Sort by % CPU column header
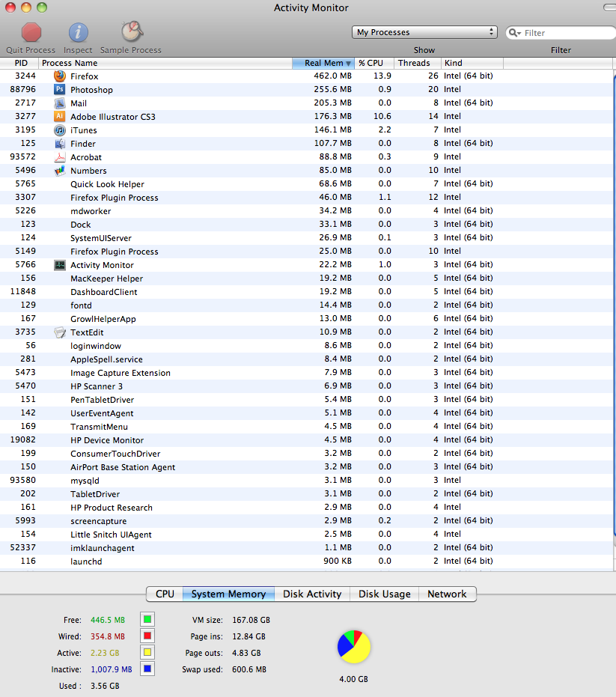The height and width of the screenshot is (697, 616). (374, 63)
